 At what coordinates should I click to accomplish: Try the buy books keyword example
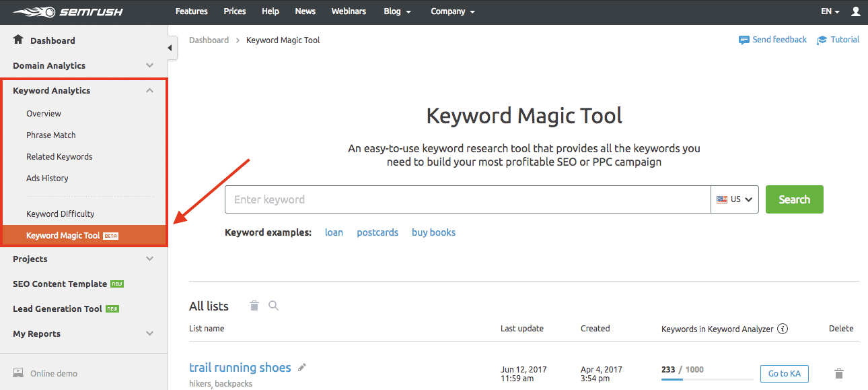pos(433,232)
